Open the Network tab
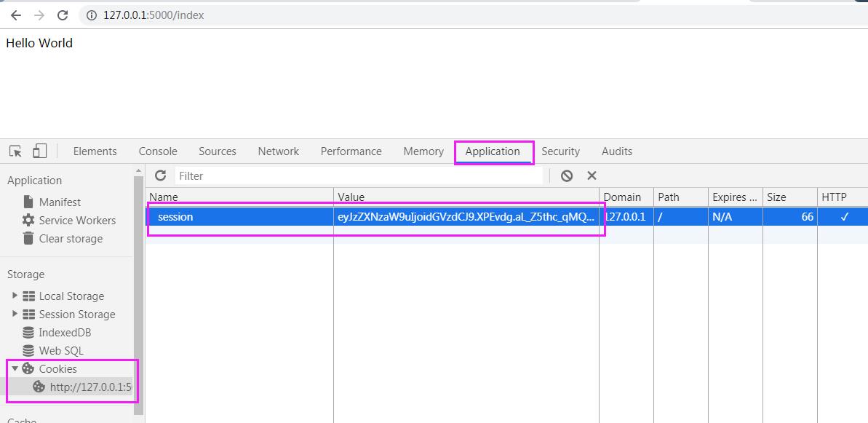Viewport: 868px width, 423px height. [x=279, y=151]
